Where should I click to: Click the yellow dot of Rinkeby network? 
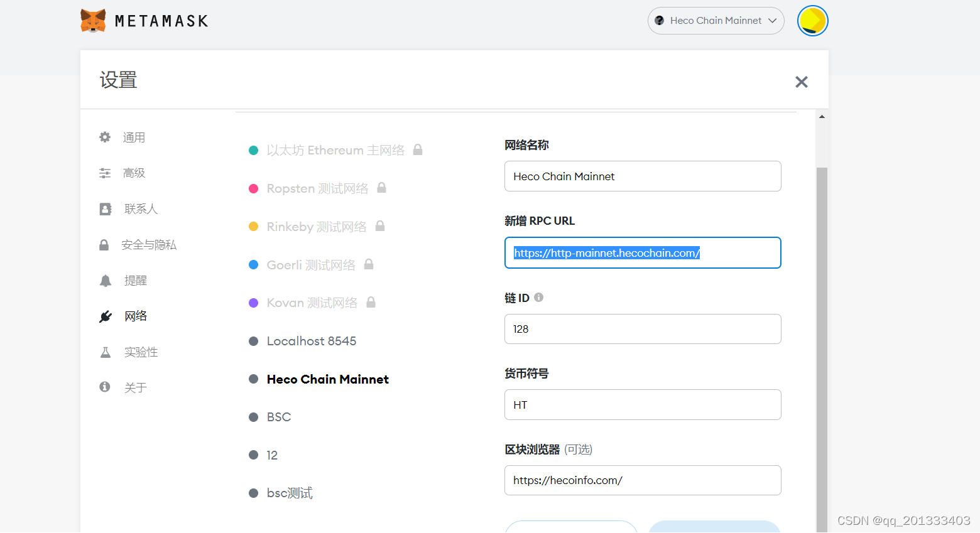[x=254, y=227]
